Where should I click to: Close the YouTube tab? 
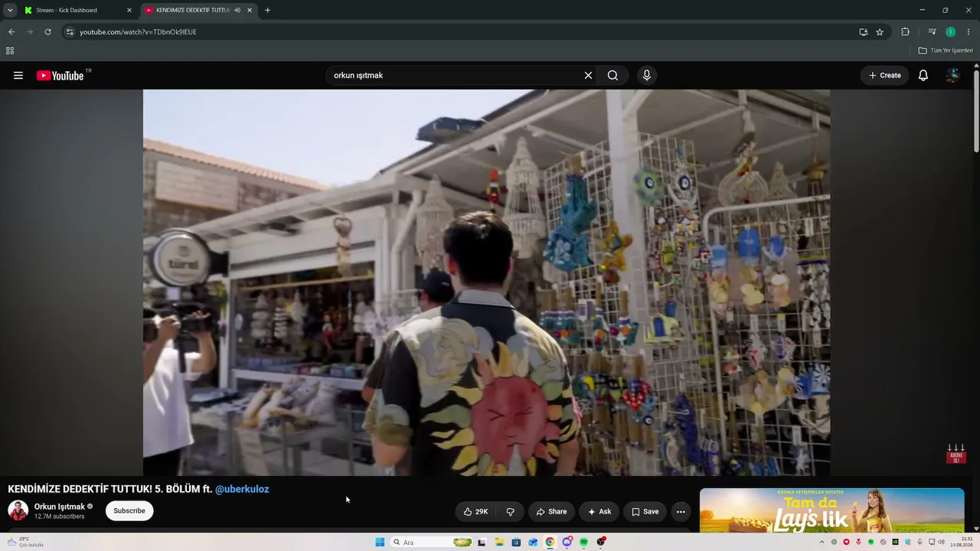click(x=250, y=10)
